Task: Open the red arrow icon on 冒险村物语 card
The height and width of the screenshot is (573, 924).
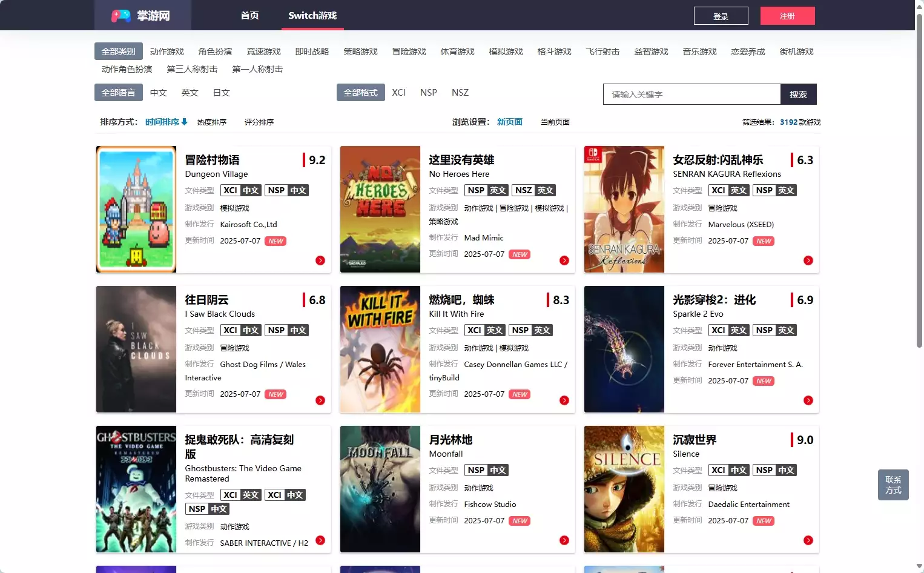Action: pyautogui.click(x=320, y=260)
